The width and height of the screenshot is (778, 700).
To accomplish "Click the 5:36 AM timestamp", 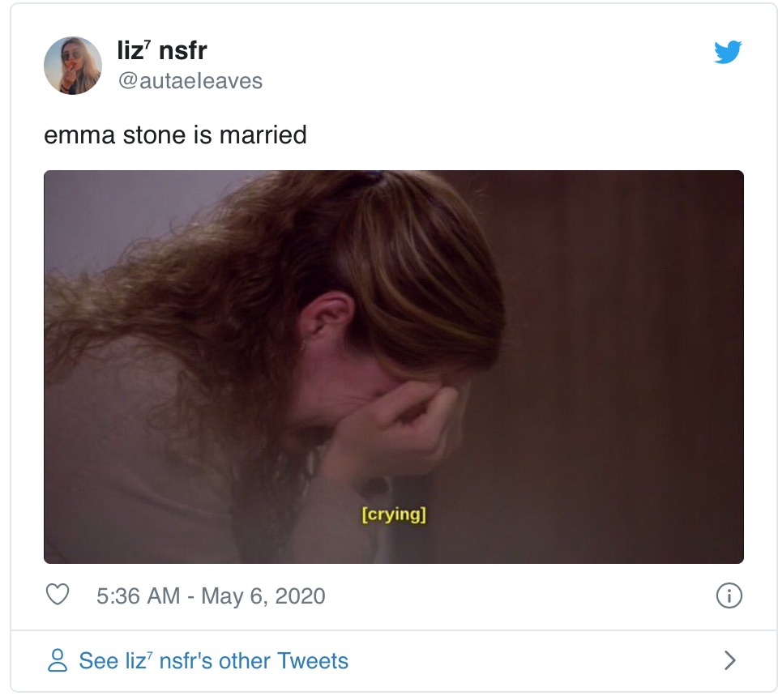I will pos(139,595).
